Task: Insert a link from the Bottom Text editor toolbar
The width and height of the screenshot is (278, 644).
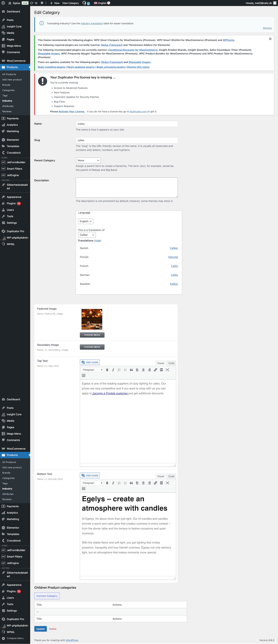Action: coord(155,483)
